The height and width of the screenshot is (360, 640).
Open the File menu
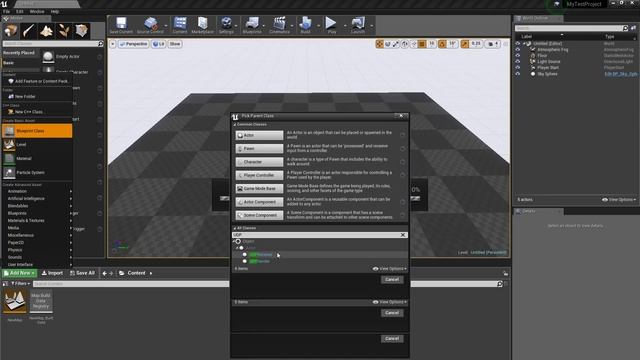6,11
